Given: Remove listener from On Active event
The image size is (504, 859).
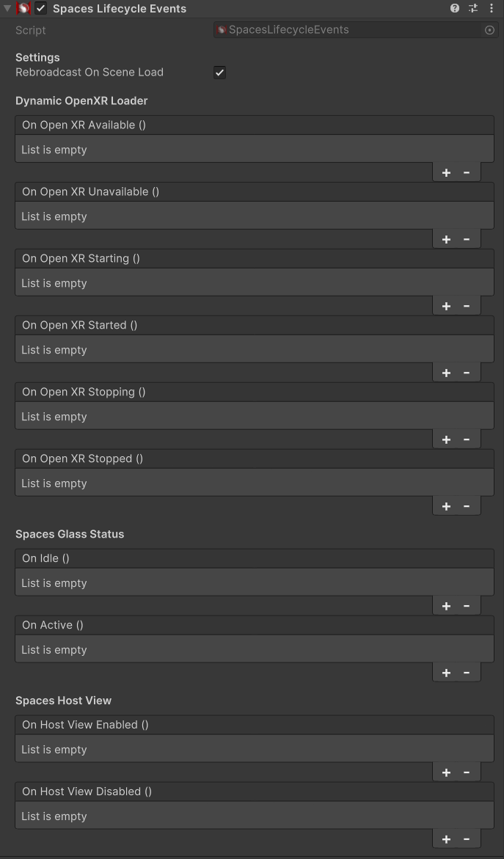Looking at the screenshot, I should (467, 673).
